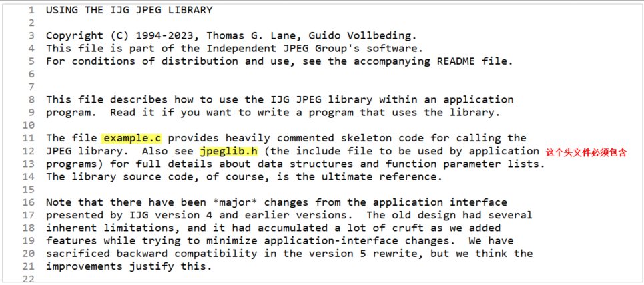Click the highlighted jpeglib.h file name
This screenshot has height=285, width=644.
point(229,151)
